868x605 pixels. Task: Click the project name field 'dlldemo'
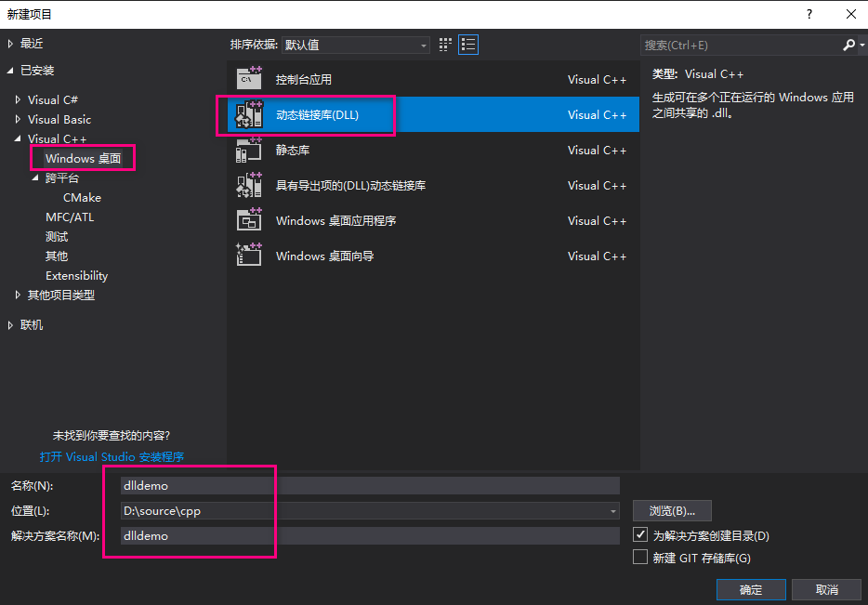click(x=370, y=485)
